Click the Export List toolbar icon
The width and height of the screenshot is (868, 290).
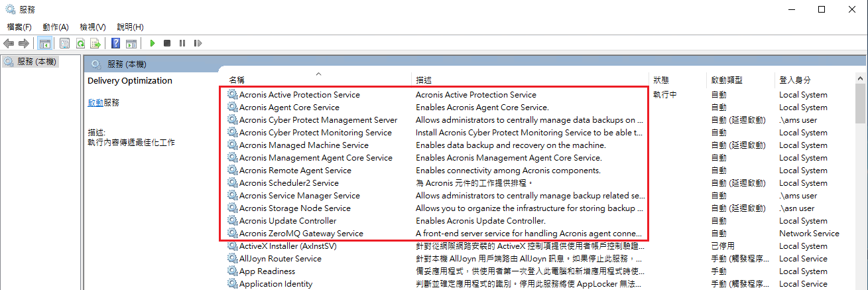click(x=95, y=43)
